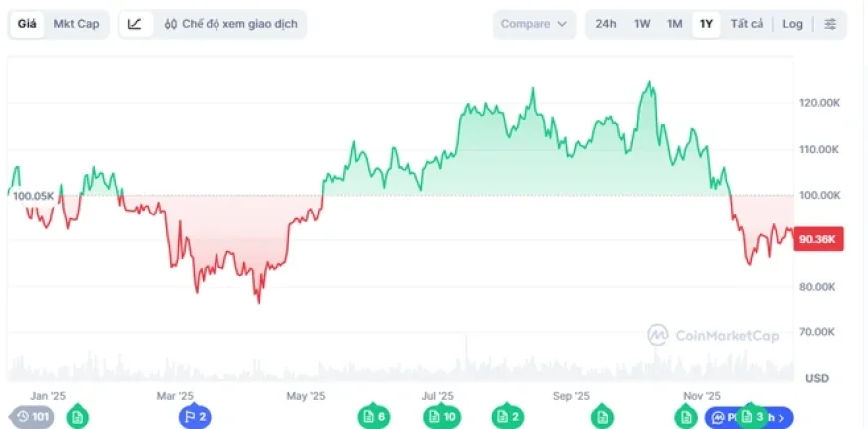Screen dimensions: 868x429
Task: Open the green news marker with 6
Action: click(374, 417)
